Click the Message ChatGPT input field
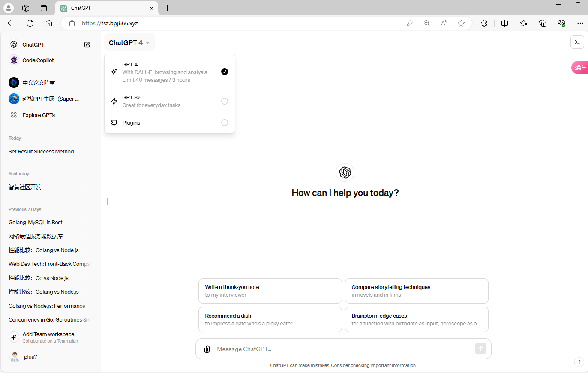The width and height of the screenshot is (588, 373). (x=343, y=349)
